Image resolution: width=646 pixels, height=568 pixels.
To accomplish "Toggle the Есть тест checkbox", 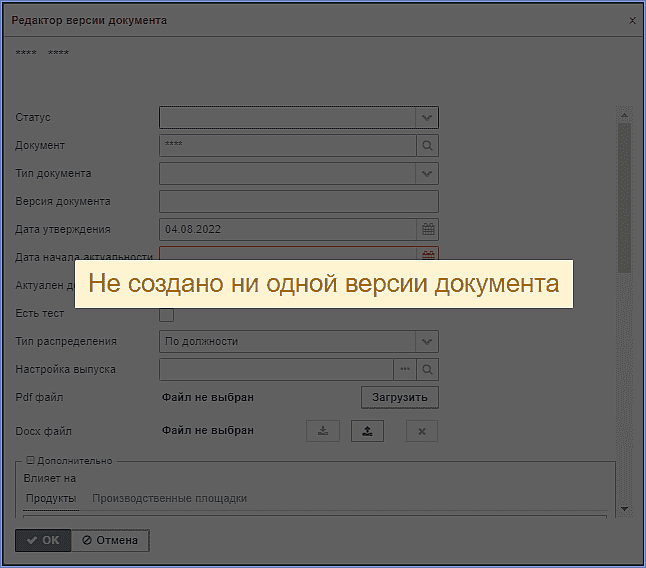I will coord(166,315).
